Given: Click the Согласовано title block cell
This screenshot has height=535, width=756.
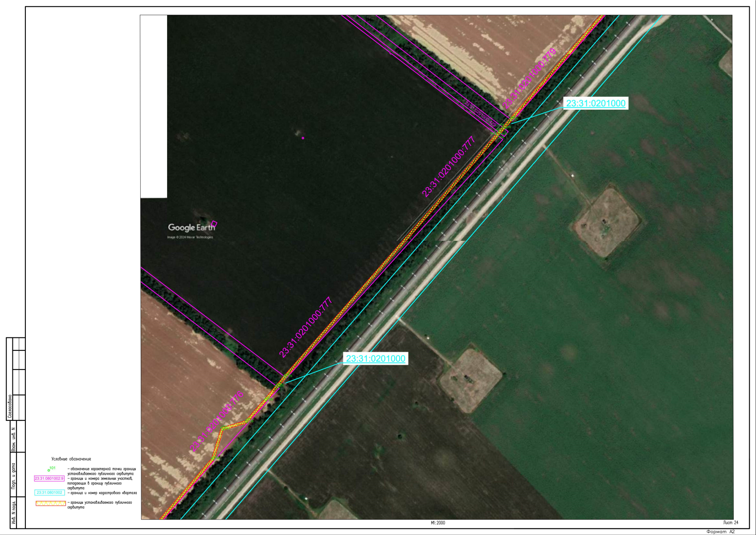Looking at the screenshot, I should (10, 407).
